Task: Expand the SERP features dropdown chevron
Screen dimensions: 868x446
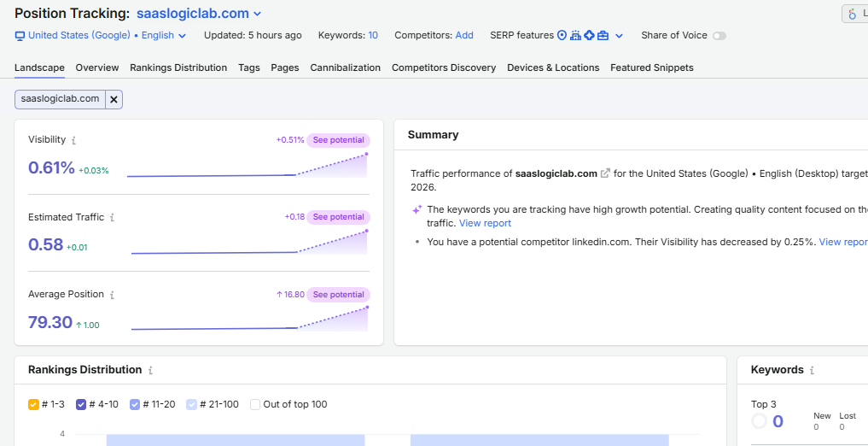Action: pos(619,36)
